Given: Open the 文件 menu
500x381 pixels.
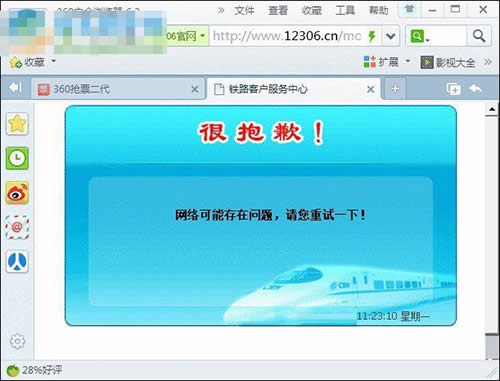Looking at the screenshot, I should (x=244, y=10).
